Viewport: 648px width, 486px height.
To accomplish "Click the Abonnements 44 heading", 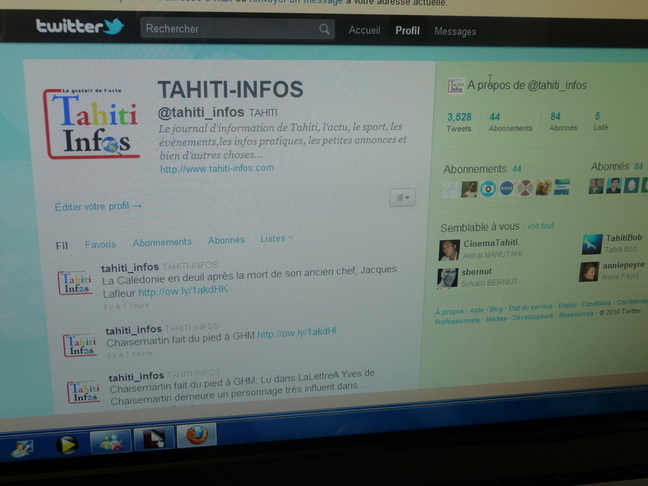I will click(482, 169).
